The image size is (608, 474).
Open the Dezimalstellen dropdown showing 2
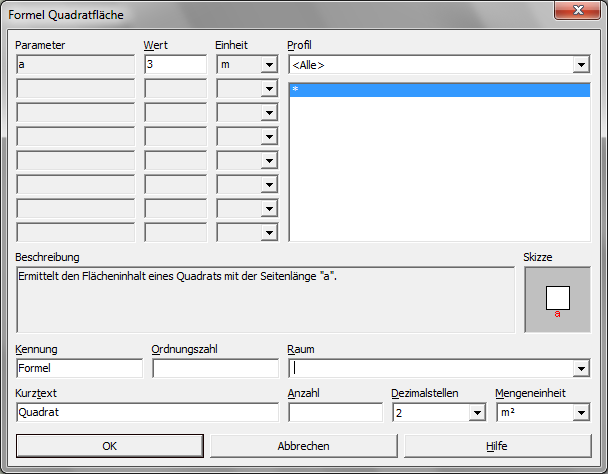(477, 412)
